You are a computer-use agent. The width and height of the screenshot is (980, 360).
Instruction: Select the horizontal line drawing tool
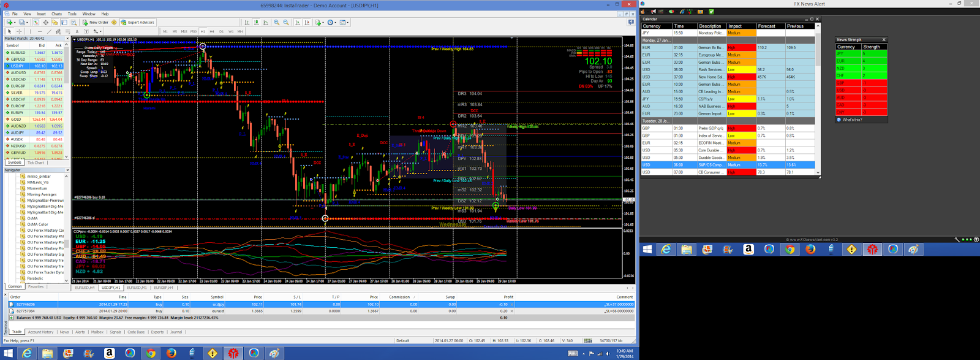click(x=40, y=31)
